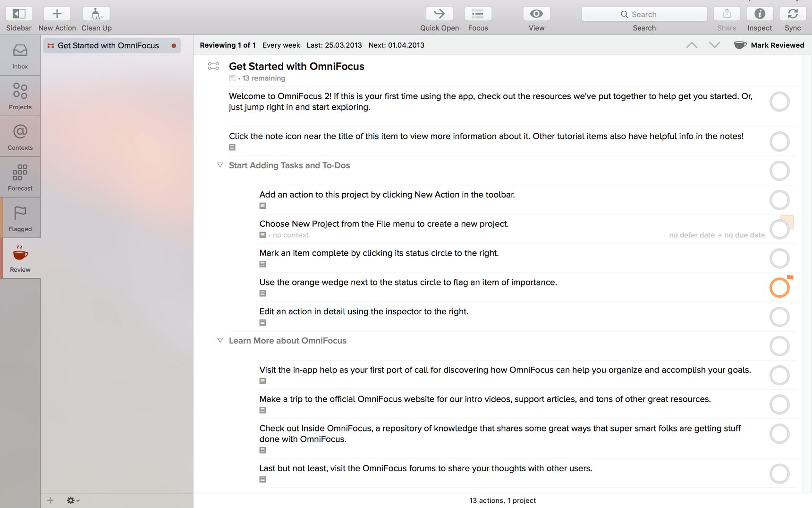812x508 pixels.
Task: Open note for Add an action item
Action: pos(262,206)
